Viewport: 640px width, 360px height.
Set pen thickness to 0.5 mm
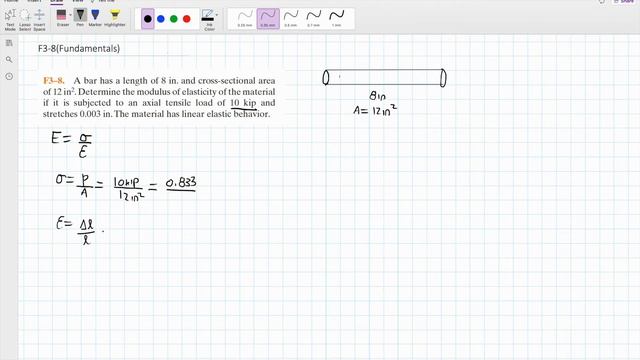click(x=291, y=19)
